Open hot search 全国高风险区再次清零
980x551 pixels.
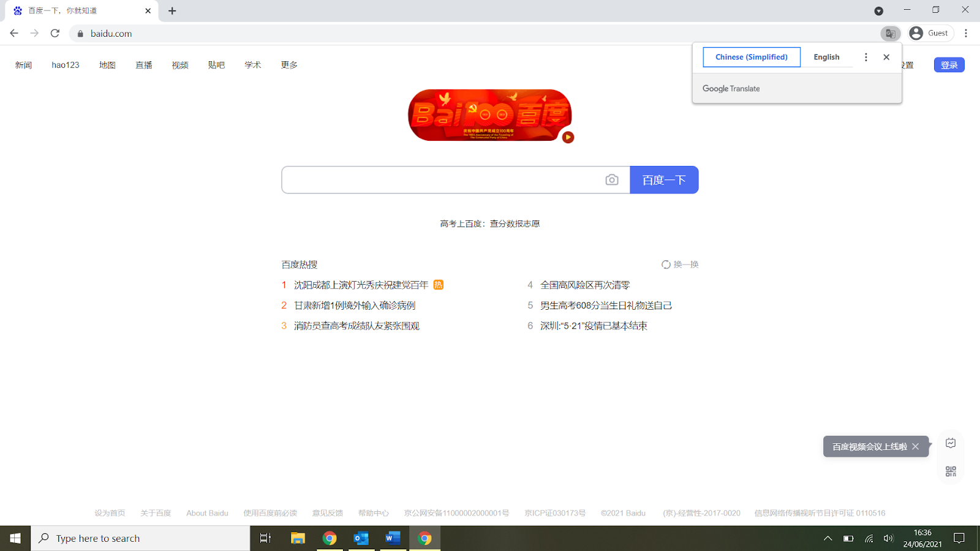point(585,285)
